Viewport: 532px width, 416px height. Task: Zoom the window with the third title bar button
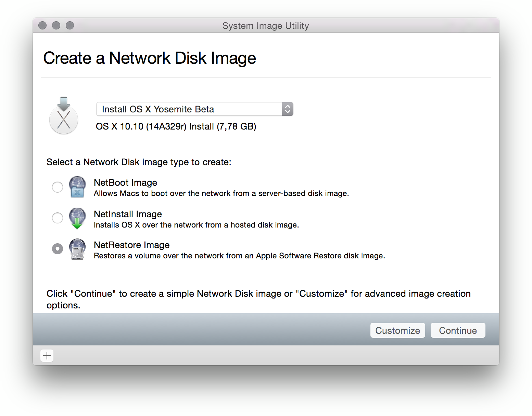pyautogui.click(x=70, y=25)
